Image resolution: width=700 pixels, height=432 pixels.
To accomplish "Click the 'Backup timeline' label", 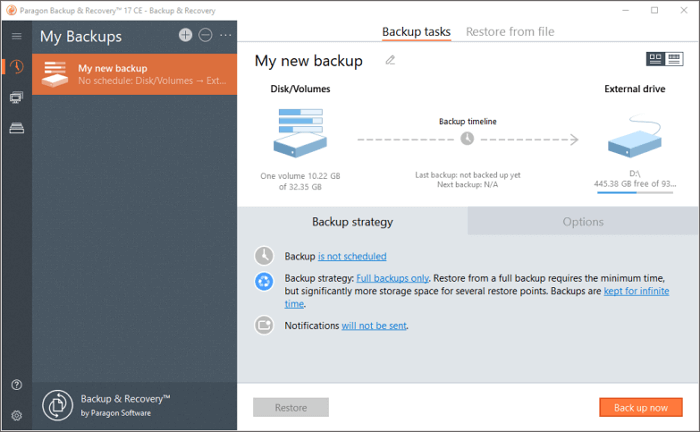I will pos(467,121).
